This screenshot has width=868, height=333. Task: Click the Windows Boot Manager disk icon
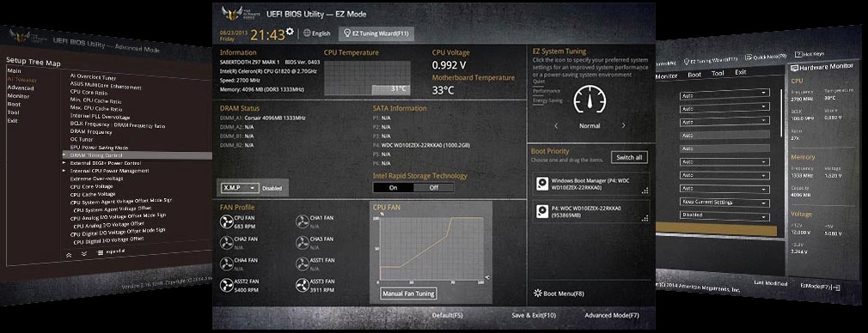coord(542,184)
